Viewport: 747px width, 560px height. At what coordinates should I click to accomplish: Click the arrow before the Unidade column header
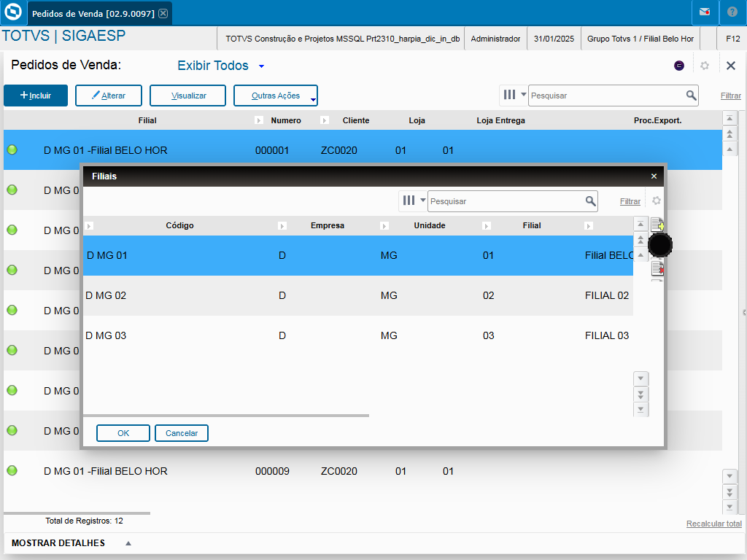point(384,226)
